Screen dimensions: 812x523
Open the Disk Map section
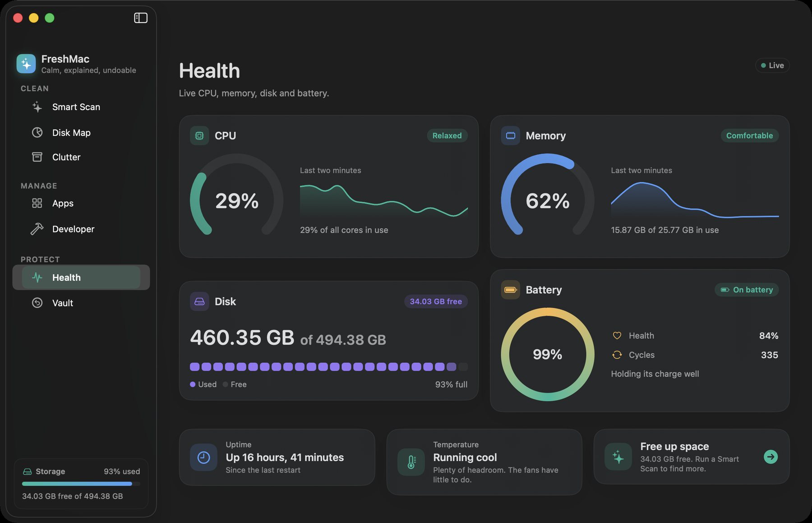(81, 133)
